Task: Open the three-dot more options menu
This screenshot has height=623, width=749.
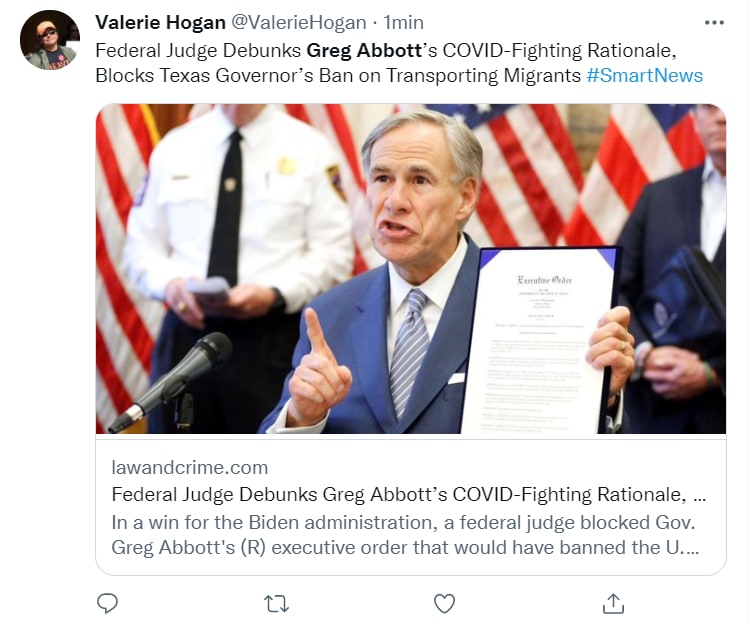Action: tap(714, 22)
